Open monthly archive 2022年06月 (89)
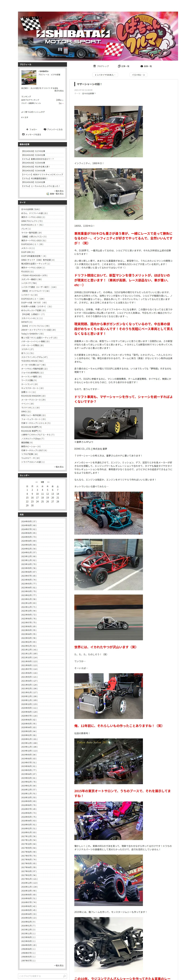This screenshot has width=196, height=980. [29, 627]
